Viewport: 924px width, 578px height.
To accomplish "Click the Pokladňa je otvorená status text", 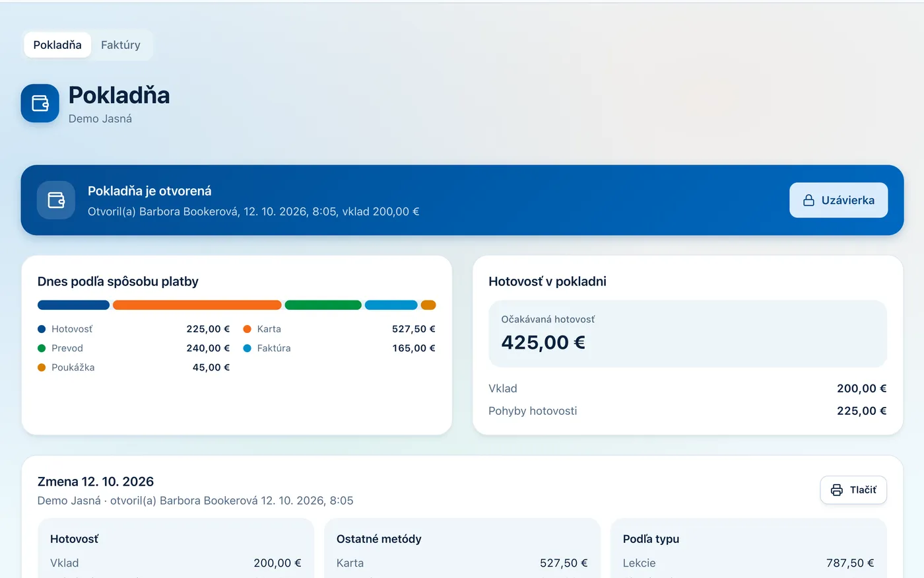I will (x=150, y=191).
